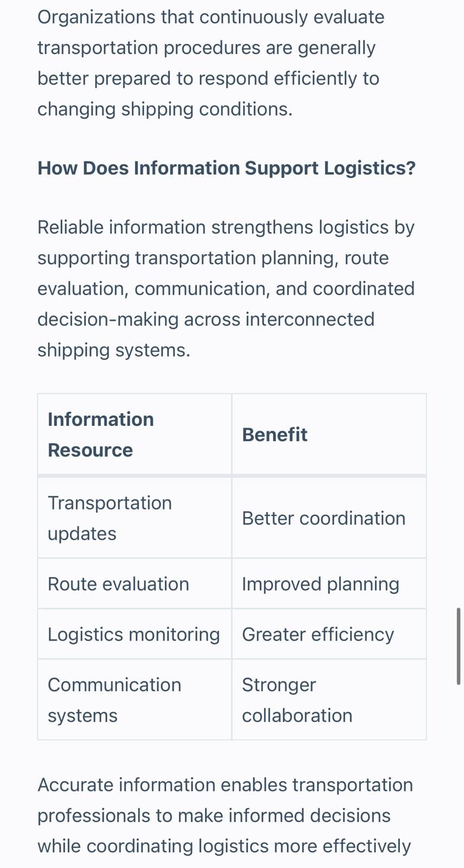Select the 'Route evaluation' table cell

[x=135, y=584]
